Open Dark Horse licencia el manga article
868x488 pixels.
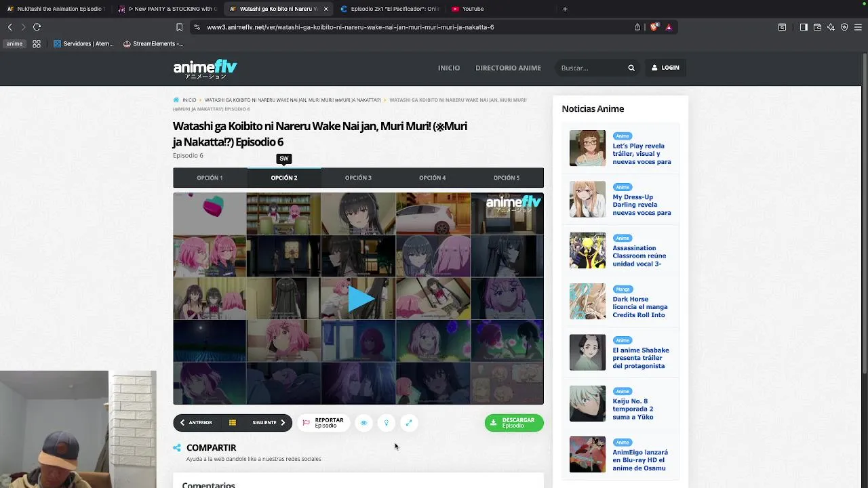(640, 307)
